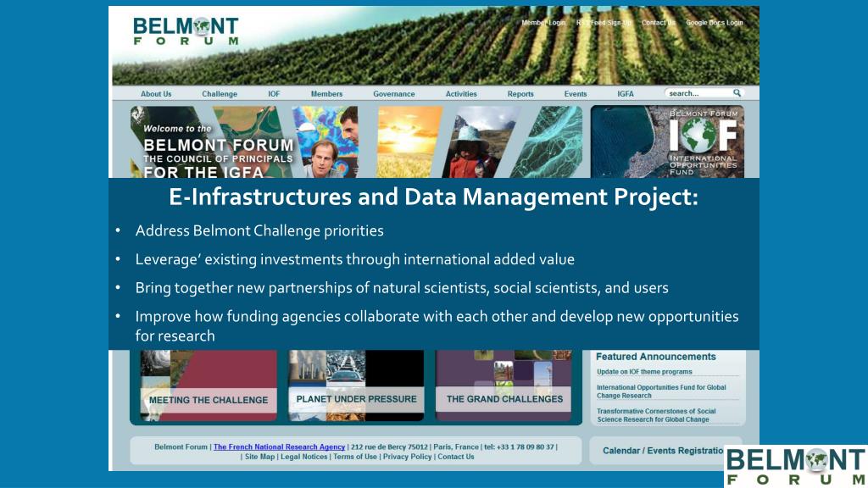
Task: Open Calendar / Events Registration button
Action: (663, 451)
